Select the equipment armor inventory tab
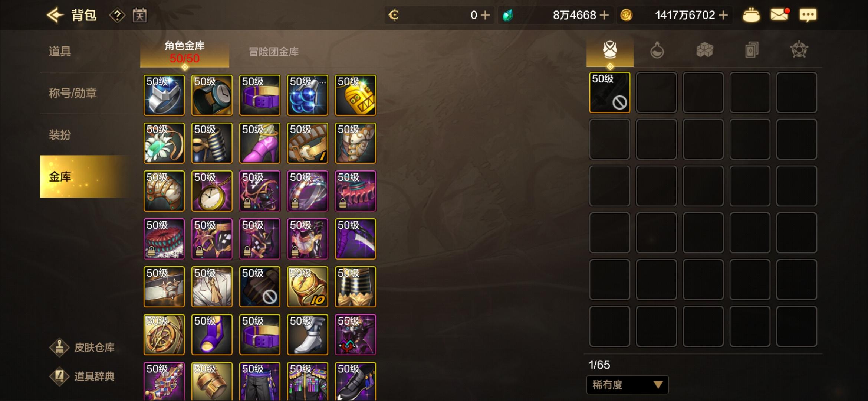 (x=610, y=50)
